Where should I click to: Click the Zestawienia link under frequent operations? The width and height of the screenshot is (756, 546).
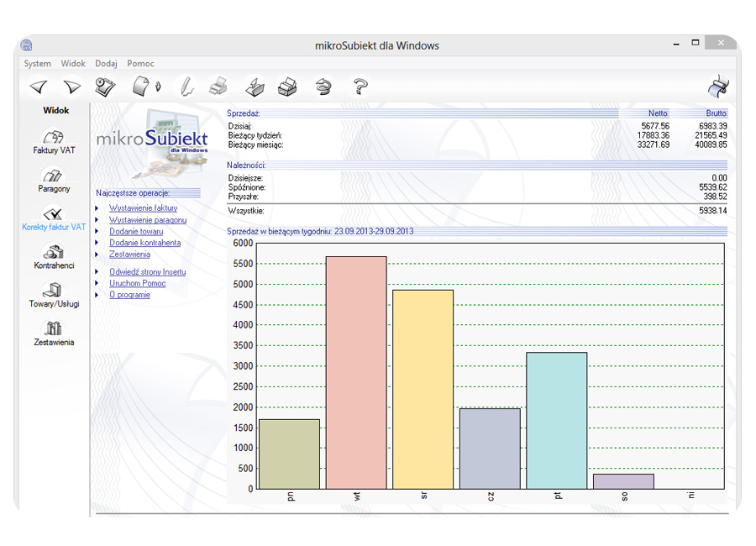(x=129, y=255)
